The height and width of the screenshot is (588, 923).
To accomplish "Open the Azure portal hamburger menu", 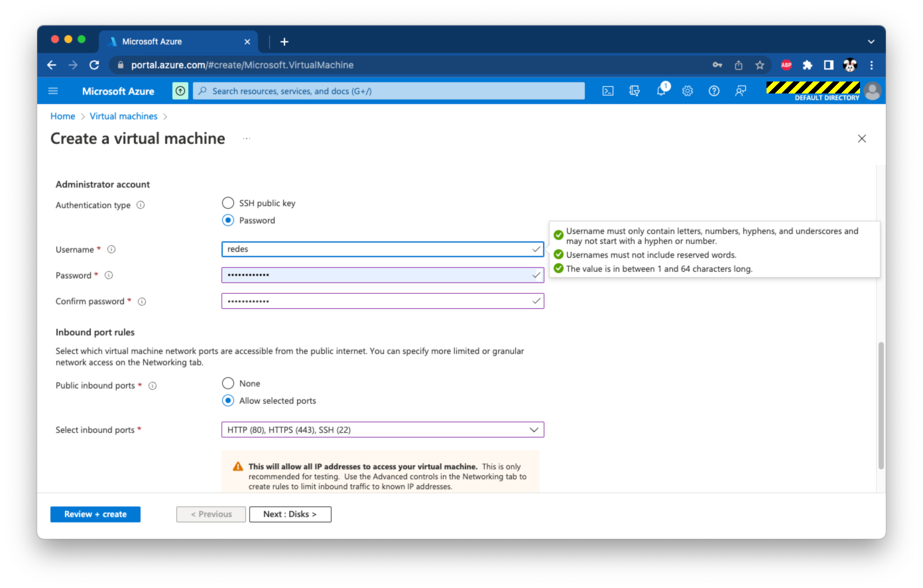I will (54, 91).
